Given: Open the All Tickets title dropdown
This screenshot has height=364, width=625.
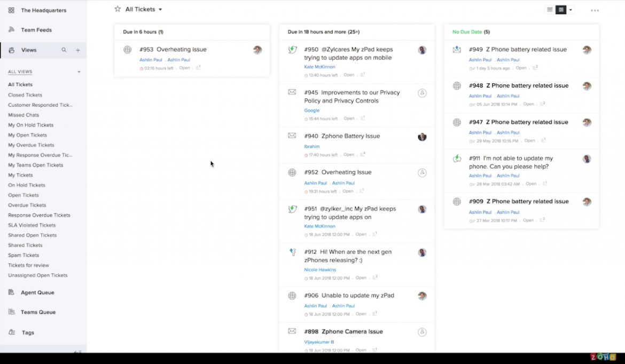Looking at the screenshot, I should (160, 10).
